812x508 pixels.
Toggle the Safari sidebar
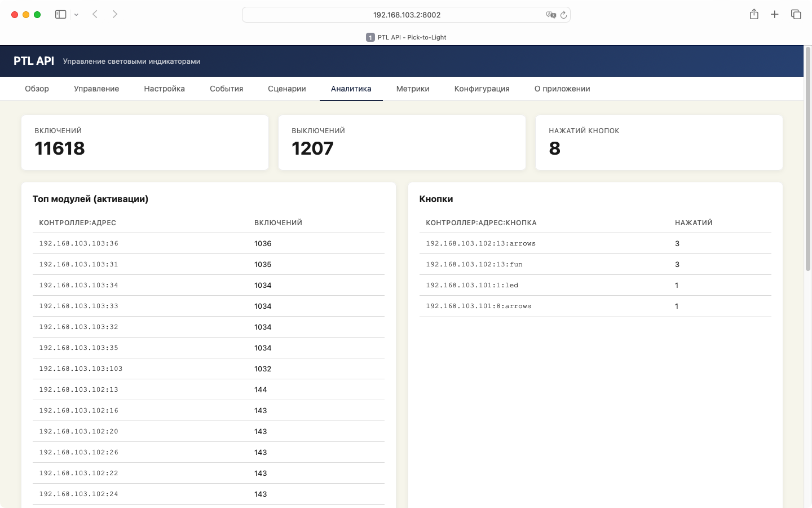pyautogui.click(x=60, y=14)
